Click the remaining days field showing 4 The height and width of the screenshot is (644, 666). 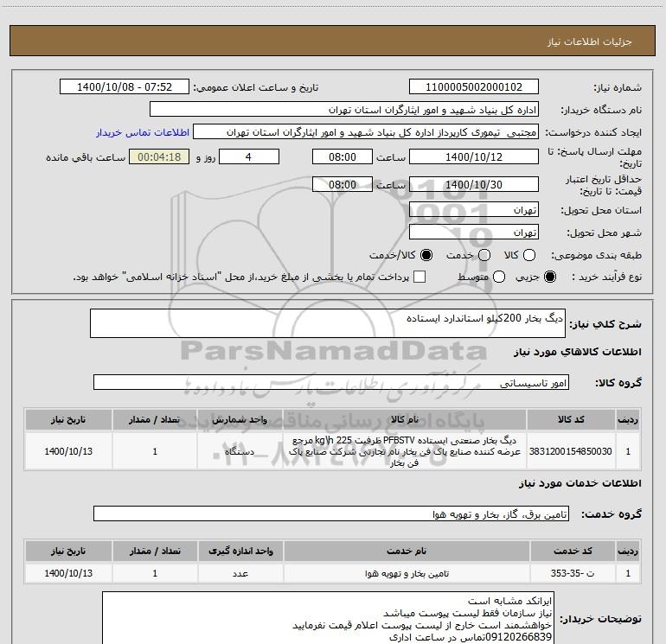tap(249, 156)
